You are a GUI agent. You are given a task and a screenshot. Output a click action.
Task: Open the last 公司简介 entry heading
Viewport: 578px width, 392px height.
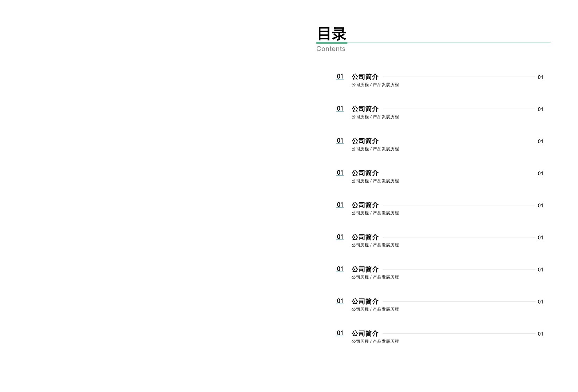tap(365, 333)
